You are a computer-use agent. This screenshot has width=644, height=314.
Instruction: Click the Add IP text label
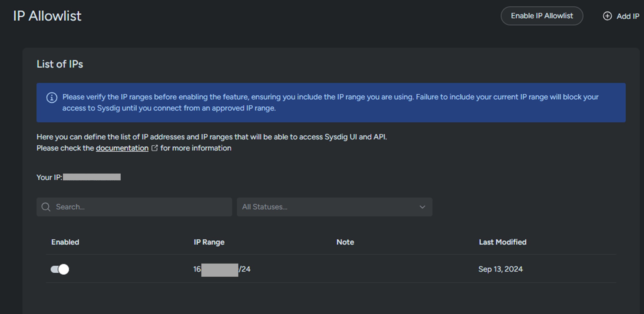pos(628,16)
